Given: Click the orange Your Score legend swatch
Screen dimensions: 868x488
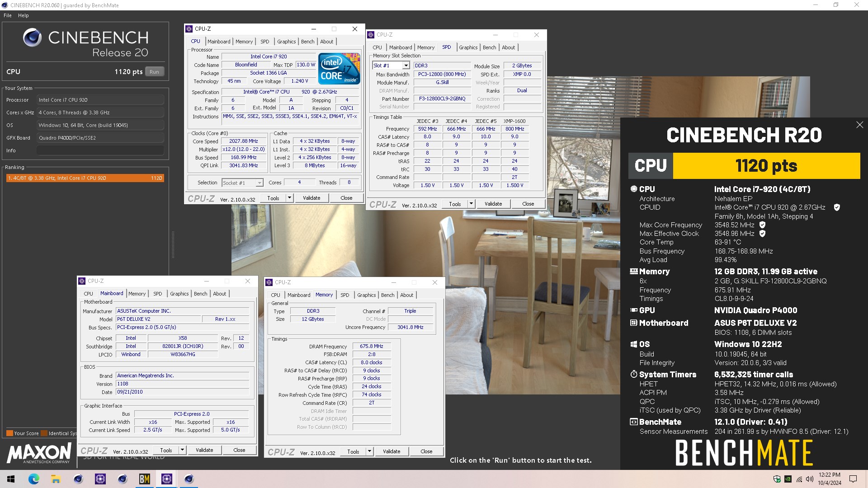Looking at the screenshot, I should pos(9,433).
